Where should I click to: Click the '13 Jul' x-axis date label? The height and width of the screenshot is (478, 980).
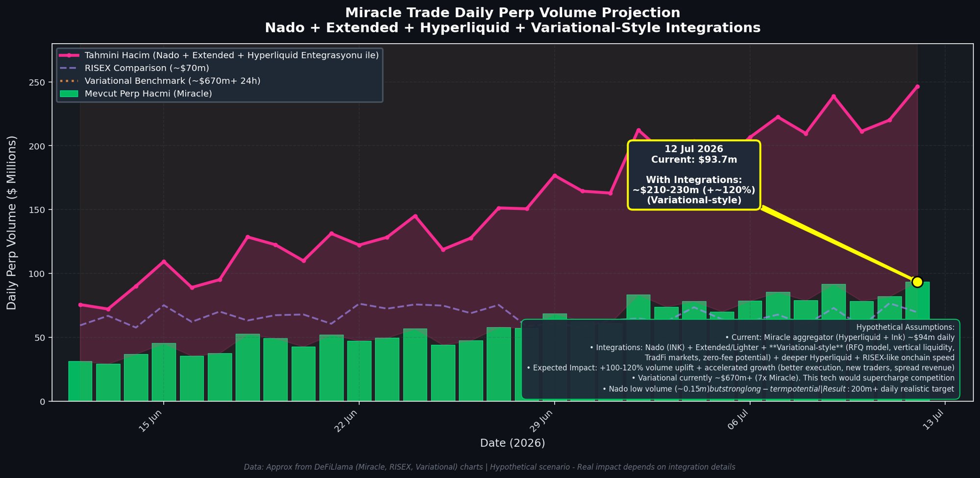pyautogui.click(x=933, y=421)
